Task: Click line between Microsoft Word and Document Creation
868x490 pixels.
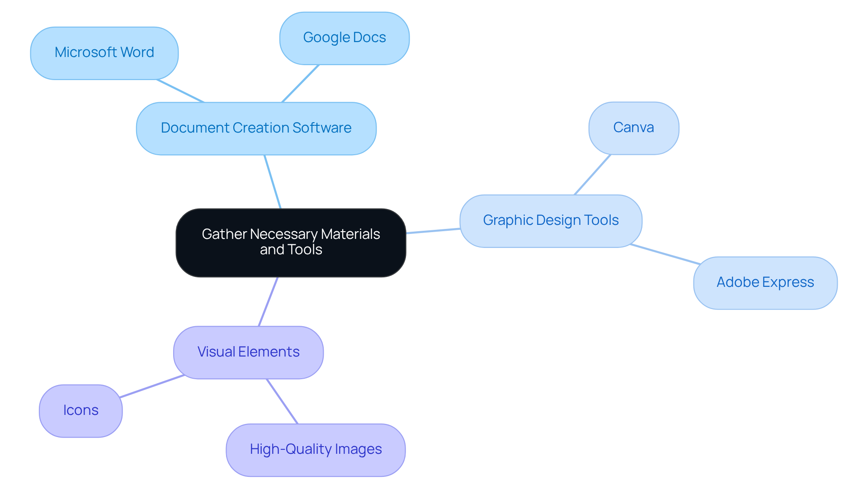Action: click(180, 91)
